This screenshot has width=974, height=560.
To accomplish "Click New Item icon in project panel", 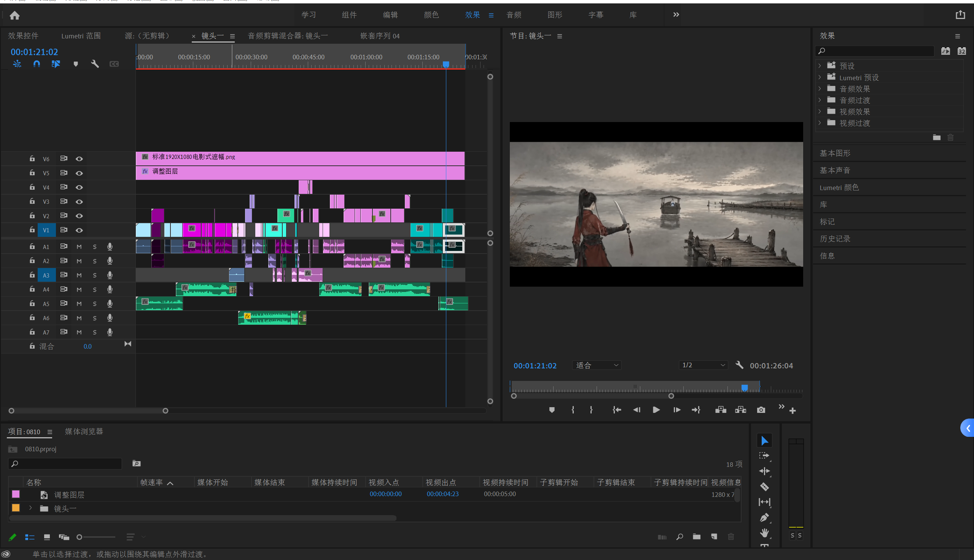I will pyautogui.click(x=714, y=536).
